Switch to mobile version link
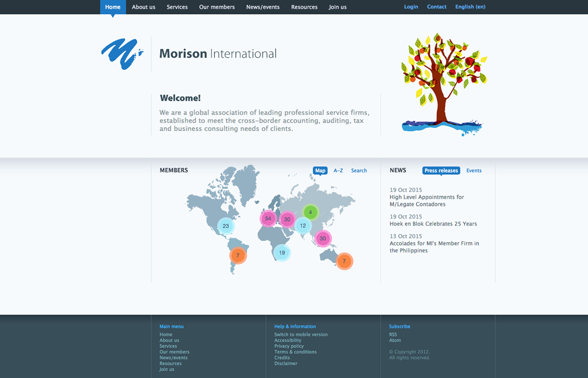588x378 pixels. (x=301, y=334)
